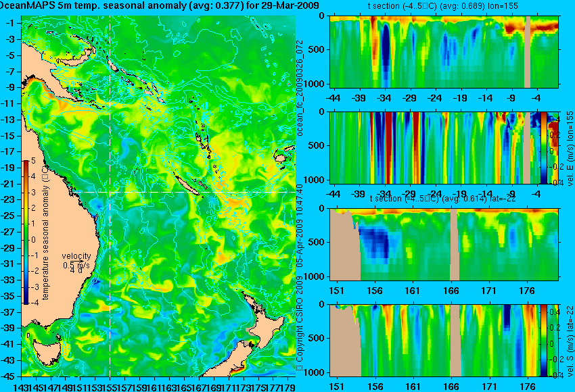
Task: Click the vertical '05-Apr-2009 10:47:40' timestamp
Action: pos(300,225)
